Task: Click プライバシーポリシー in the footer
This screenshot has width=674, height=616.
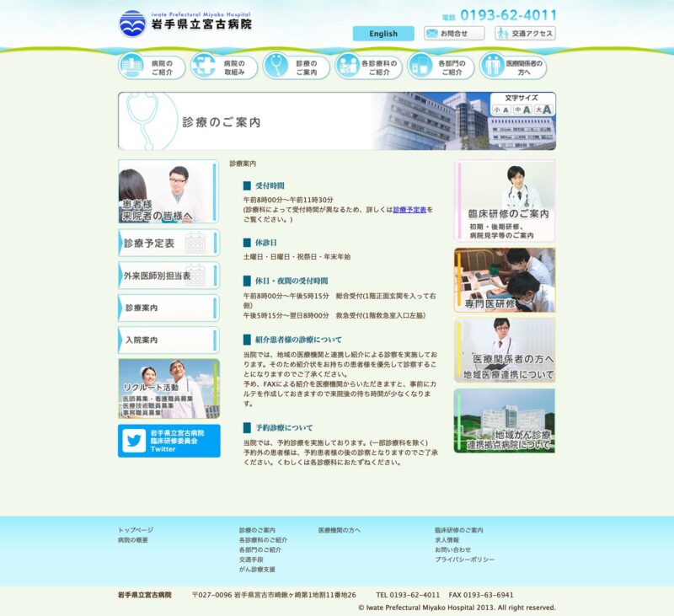Action: tap(464, 560)
